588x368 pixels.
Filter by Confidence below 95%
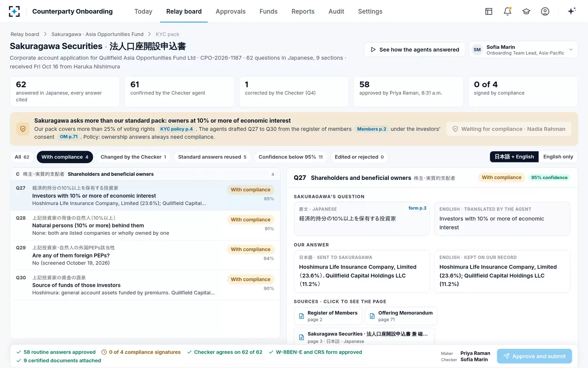291,157
